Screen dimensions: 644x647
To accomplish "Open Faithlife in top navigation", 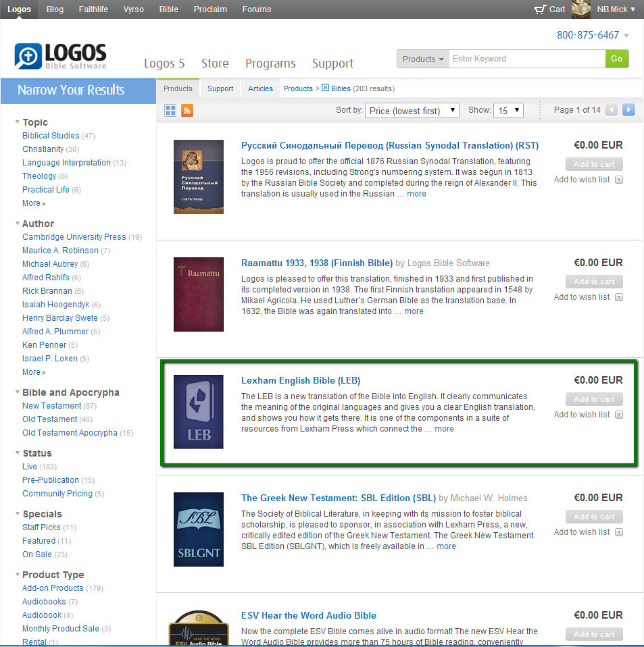I will (93, 9).
